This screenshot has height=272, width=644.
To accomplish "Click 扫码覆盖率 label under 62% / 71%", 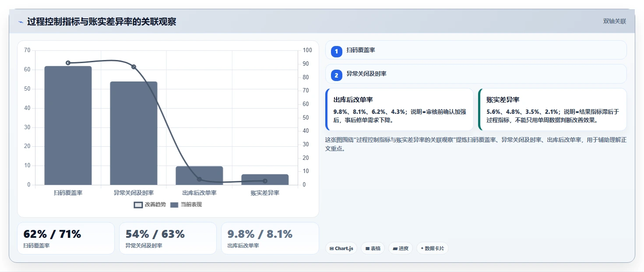I will point(36,246).
